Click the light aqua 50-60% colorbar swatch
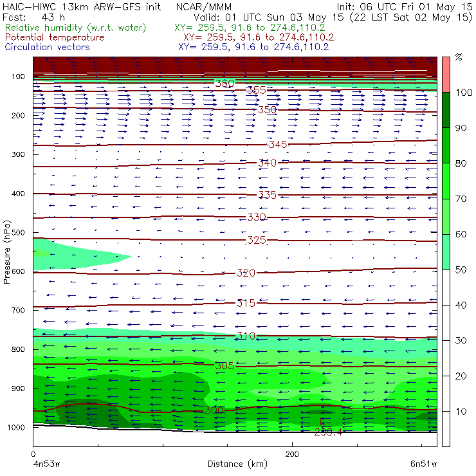This screenshot has height=476, width=476. click(x=446, y=252)
